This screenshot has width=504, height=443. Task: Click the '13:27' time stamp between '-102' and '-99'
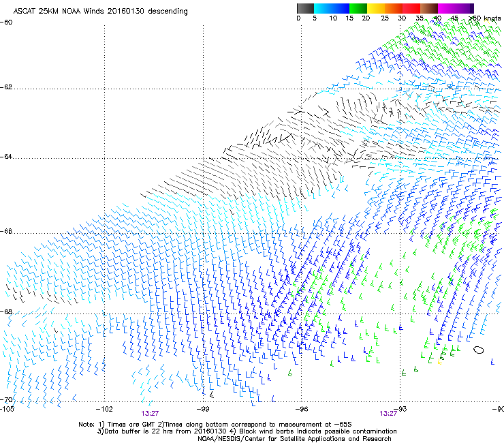tap(150, 414)
